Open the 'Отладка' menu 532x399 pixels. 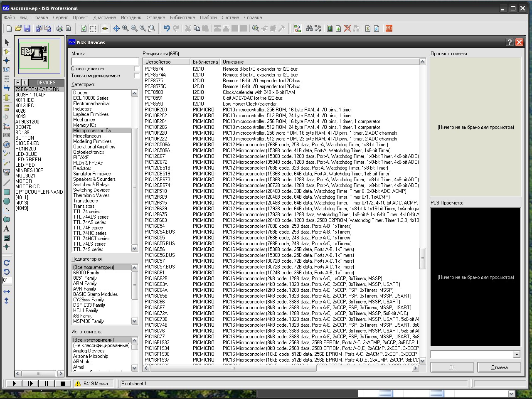pyautogui.click(x=156, y=17)
